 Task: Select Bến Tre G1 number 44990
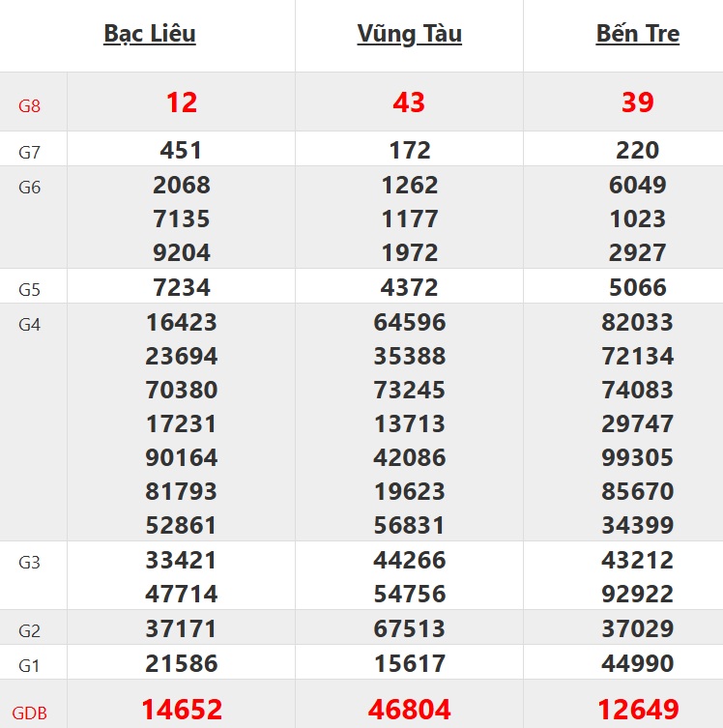[637, 664]
